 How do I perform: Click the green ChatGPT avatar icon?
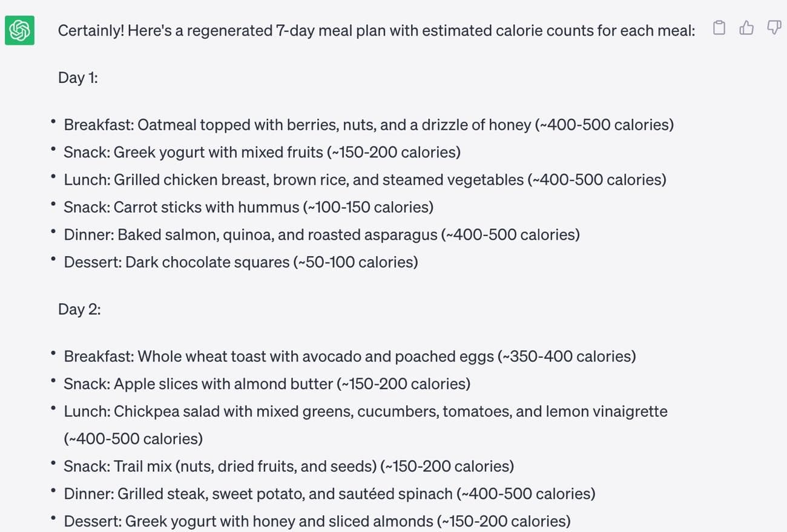click(19, 30)
